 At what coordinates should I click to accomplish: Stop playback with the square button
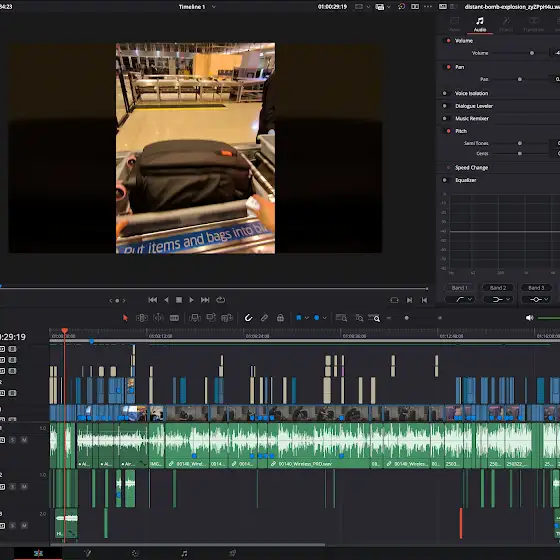(179, 300)
